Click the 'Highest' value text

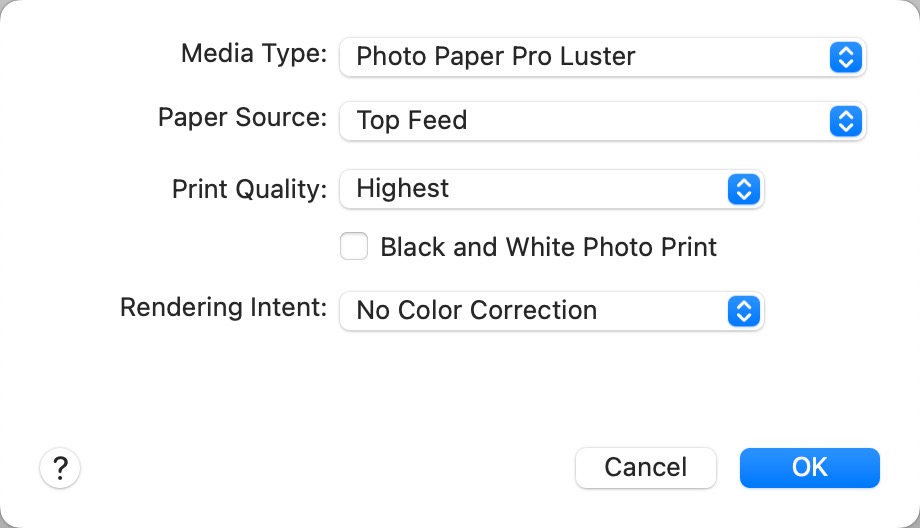[402, 189]
